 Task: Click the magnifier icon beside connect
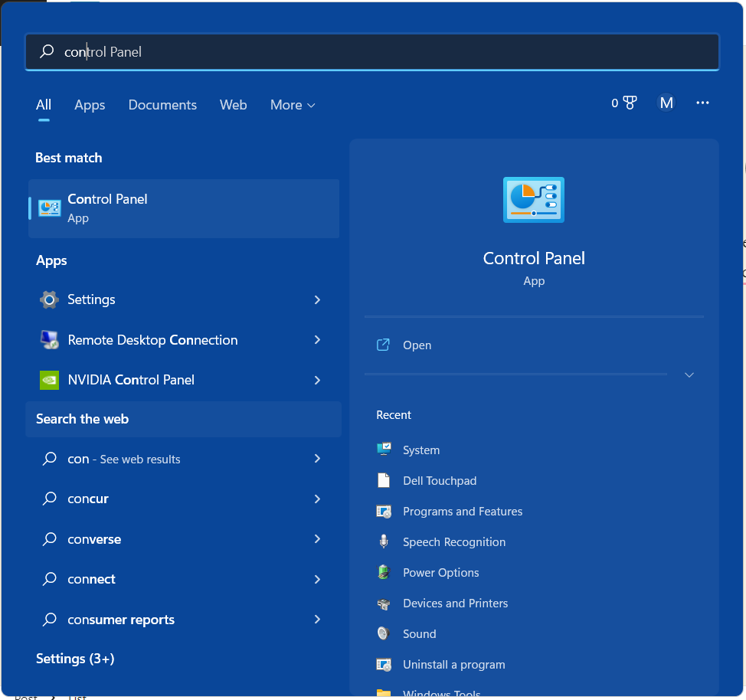tap(50, 579)
